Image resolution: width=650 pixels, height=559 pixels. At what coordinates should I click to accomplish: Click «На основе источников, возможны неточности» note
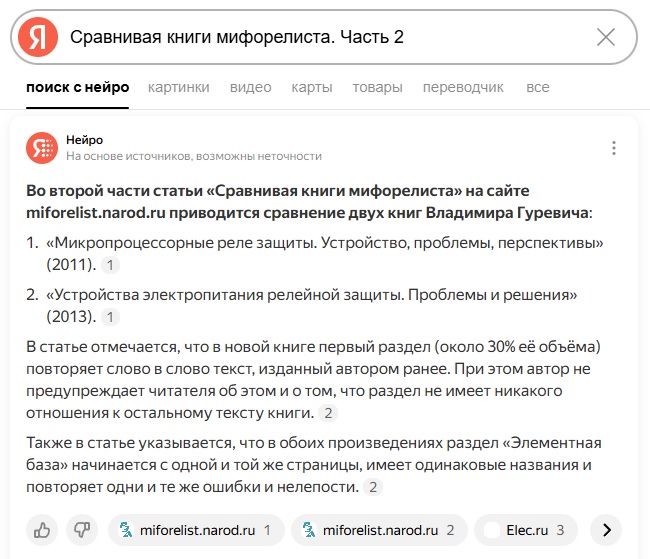(194, 156)
